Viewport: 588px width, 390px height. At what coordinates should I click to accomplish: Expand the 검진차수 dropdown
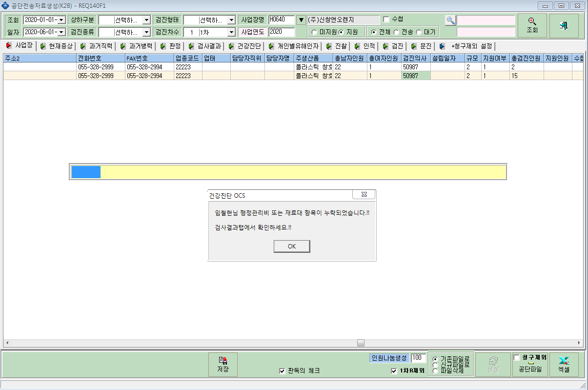coord(231,32)
